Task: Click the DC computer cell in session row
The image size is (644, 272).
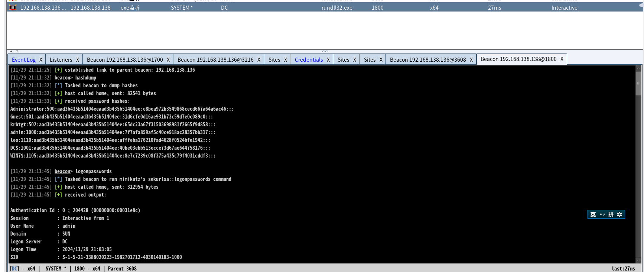Action: pyautogui.click(x=224, y=8)
